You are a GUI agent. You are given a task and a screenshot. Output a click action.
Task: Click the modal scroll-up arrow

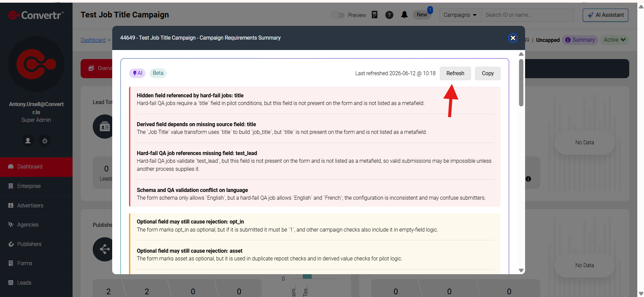[521, 54]
